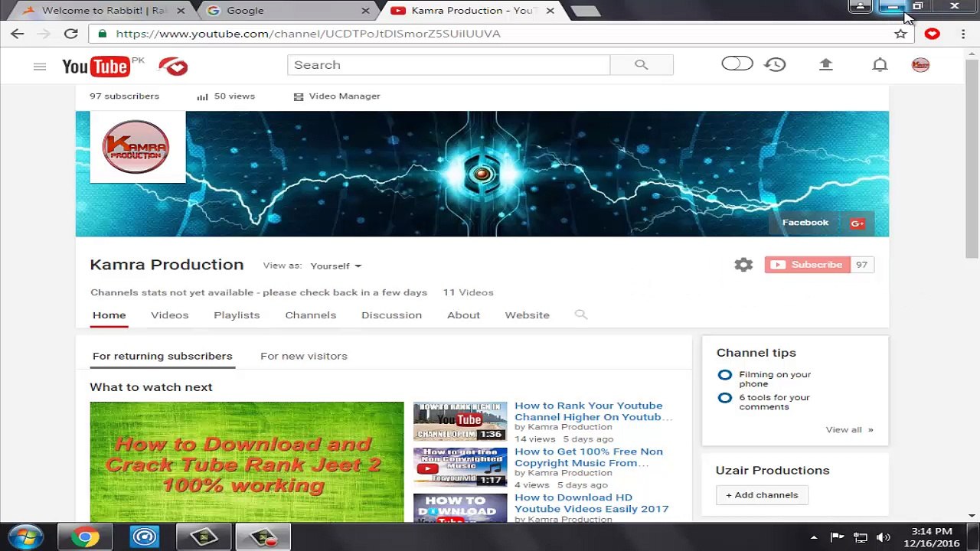Click the 97 subscribers count

[x=124, y=96]
